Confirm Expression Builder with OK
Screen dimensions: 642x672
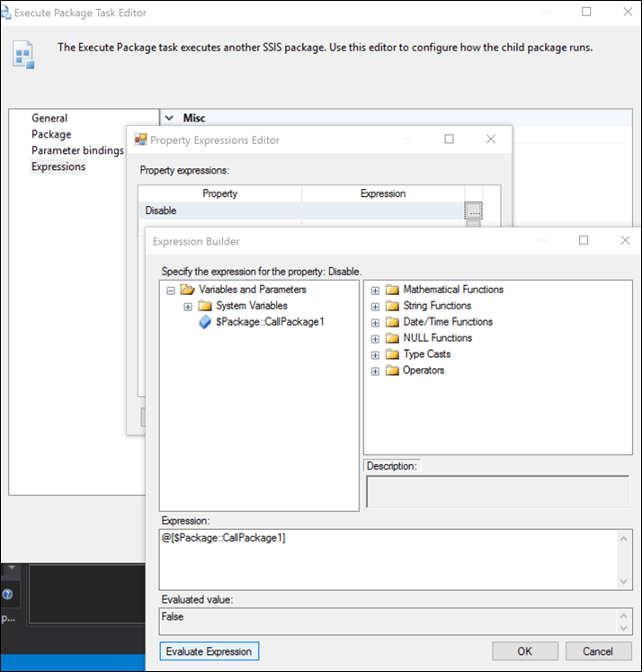[524, 651]
